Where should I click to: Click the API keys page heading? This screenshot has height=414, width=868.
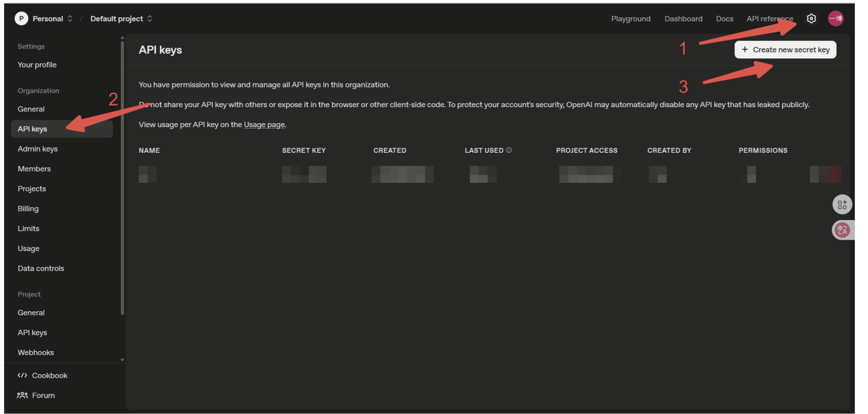tap(160, 50)
